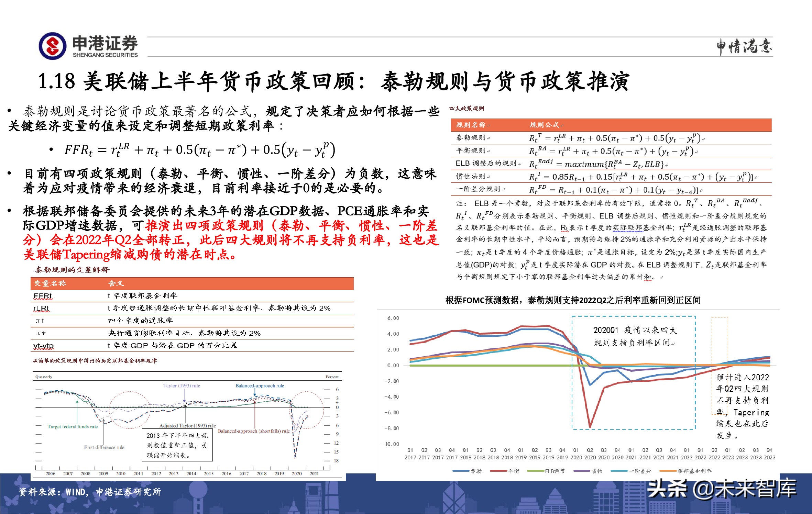Click the Taylor (1993) rule label
This screenshot has height=514, width=812.
tap(182, 386)
